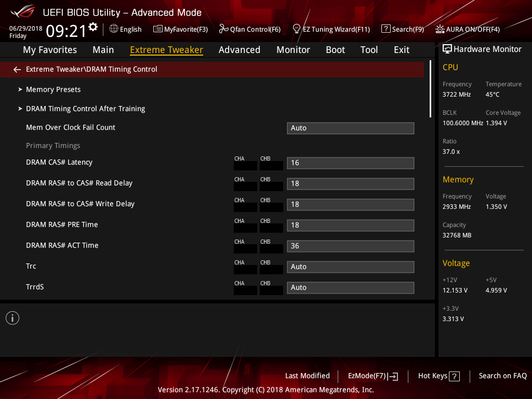
Task: Open Mem Over Clock Fail Count dropdown
Action: [351, 128]
